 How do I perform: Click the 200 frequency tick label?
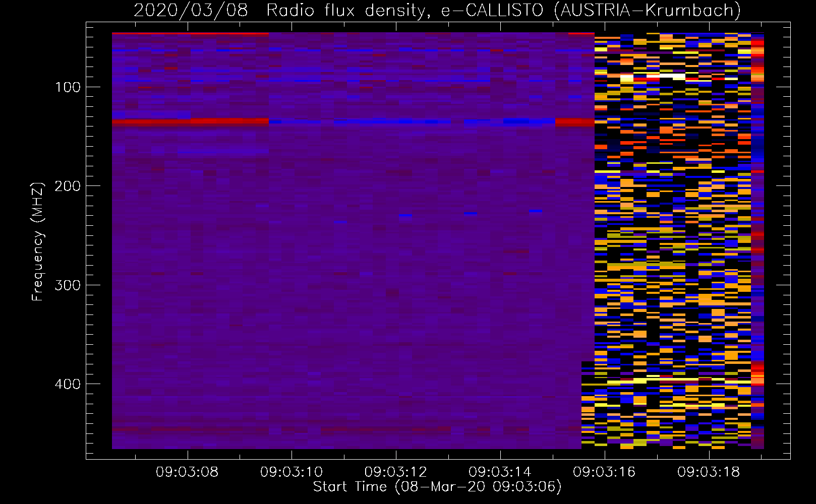coord(68,186)
